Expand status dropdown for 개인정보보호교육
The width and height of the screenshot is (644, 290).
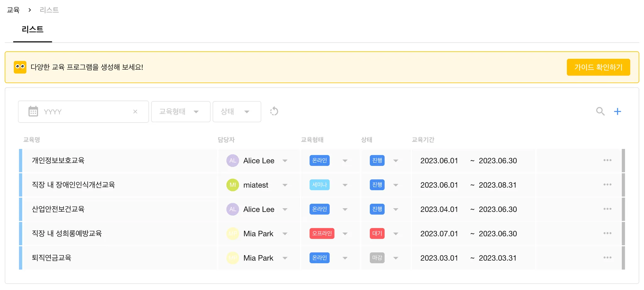(396, 161)
